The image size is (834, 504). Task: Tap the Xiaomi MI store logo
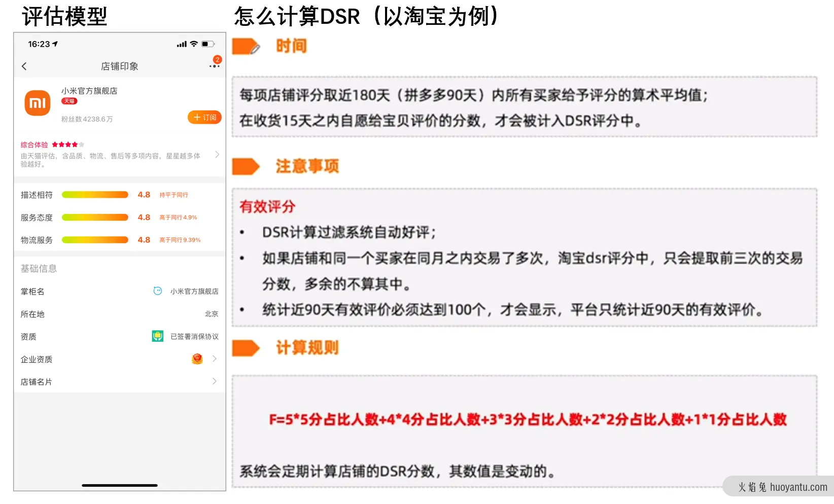tap(38, 103)
